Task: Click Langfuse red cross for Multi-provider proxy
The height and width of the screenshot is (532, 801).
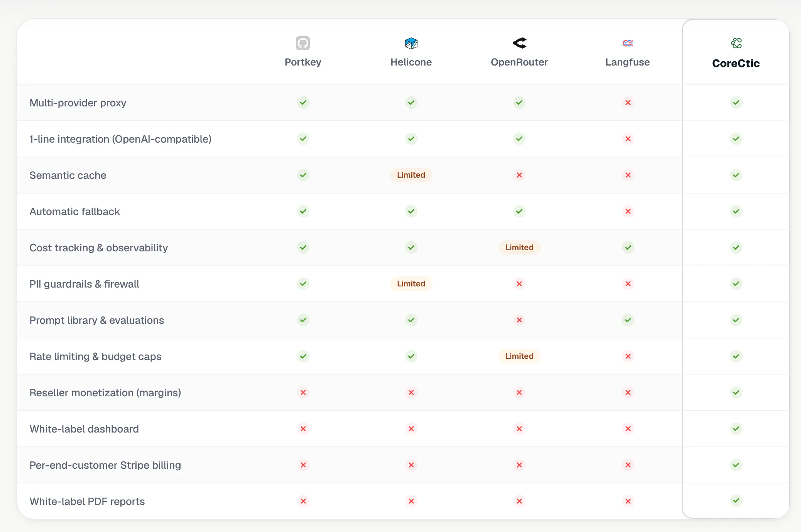Action: click(628, 103)
